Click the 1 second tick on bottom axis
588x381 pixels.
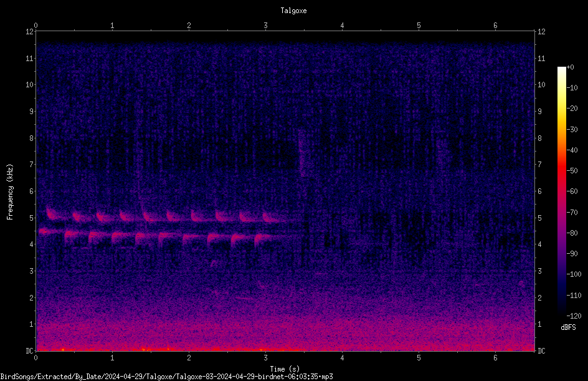pos(112,358)
